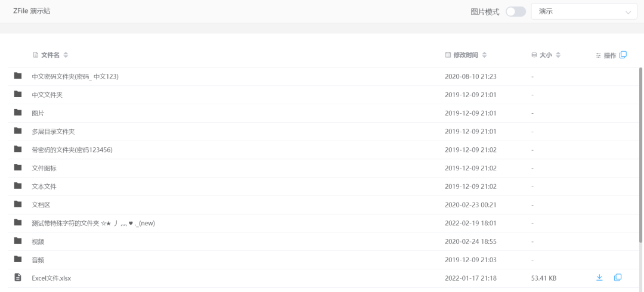Sort list by 修改时间 column
The width and height of the screenshot is (644, 292).
point(484,55)
